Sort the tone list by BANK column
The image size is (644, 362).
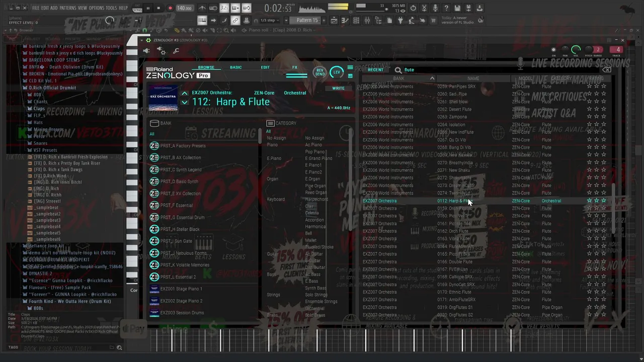tap(398, 78)
